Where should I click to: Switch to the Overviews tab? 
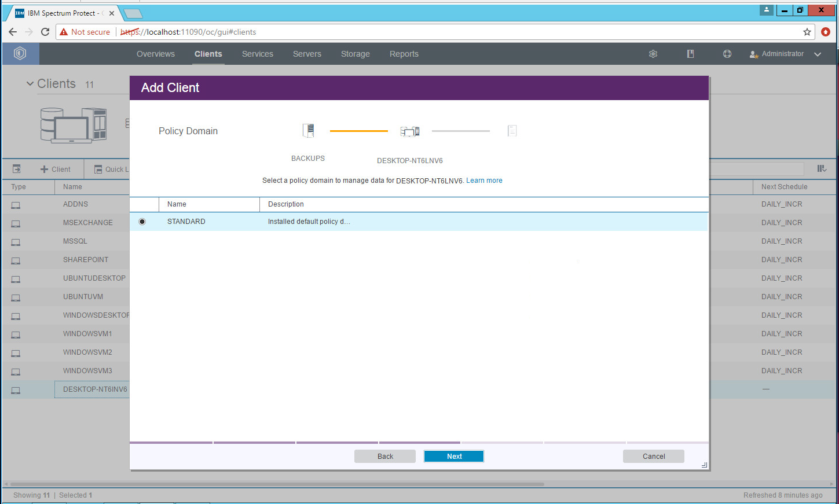click(x=156, y=54)
